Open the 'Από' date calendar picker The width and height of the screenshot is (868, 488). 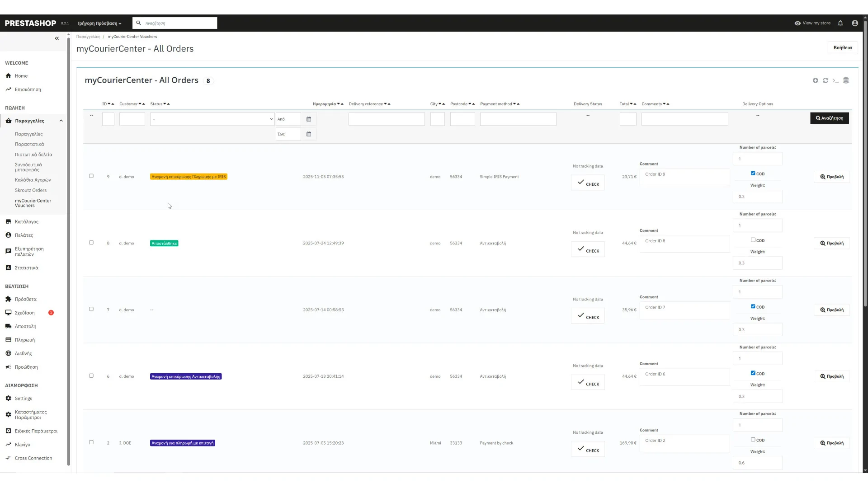tap(309, 119)
